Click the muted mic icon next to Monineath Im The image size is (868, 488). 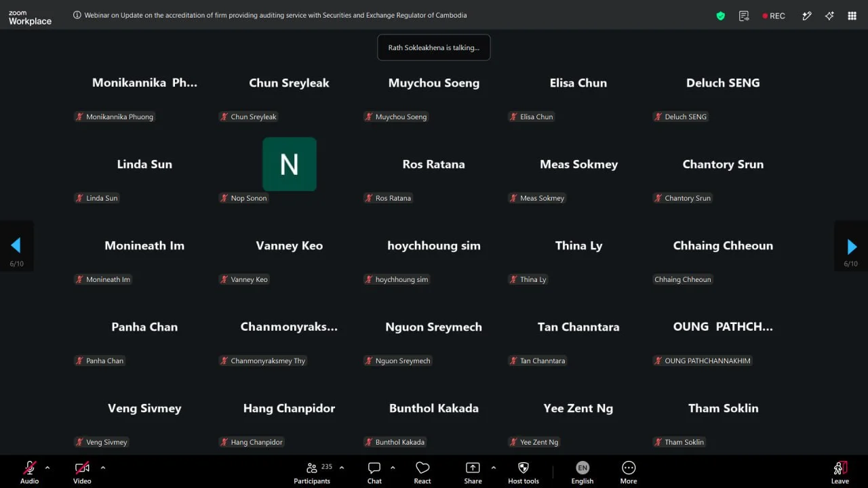79,279
